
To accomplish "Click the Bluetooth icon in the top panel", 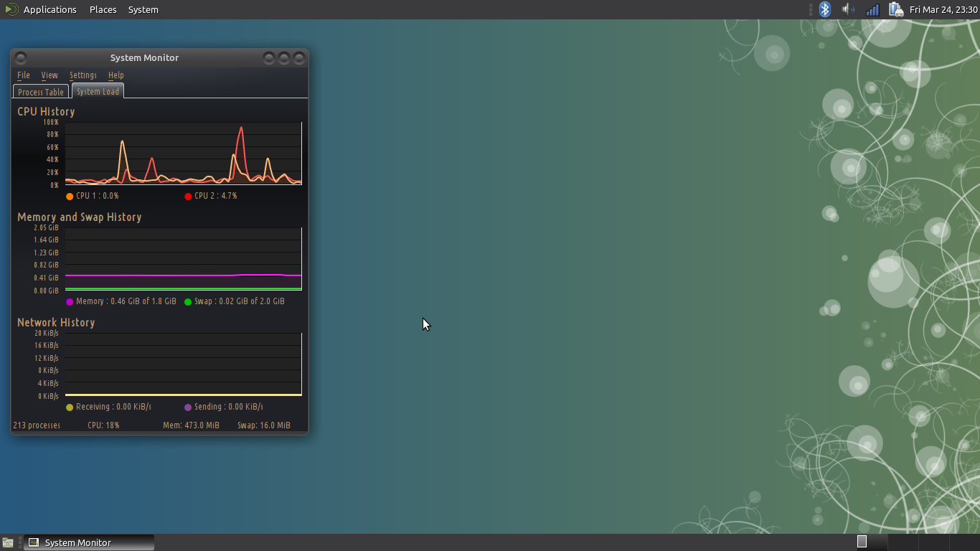I will pos(825,9).
